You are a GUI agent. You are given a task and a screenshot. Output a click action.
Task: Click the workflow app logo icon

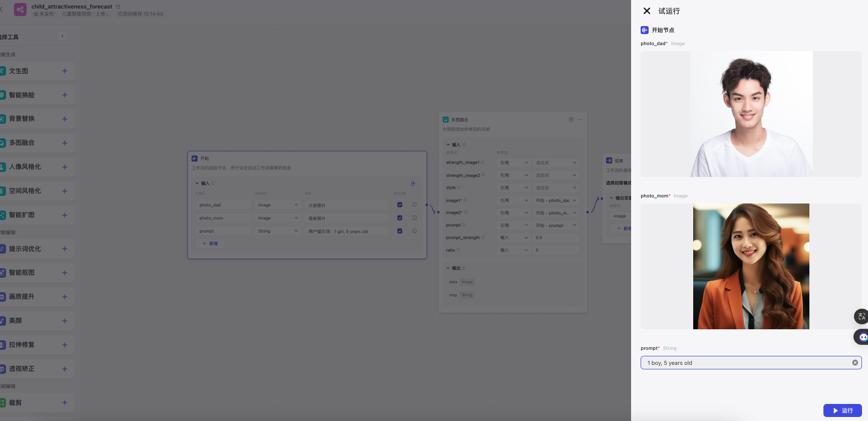pyautogui.click(x=20, y=10)
